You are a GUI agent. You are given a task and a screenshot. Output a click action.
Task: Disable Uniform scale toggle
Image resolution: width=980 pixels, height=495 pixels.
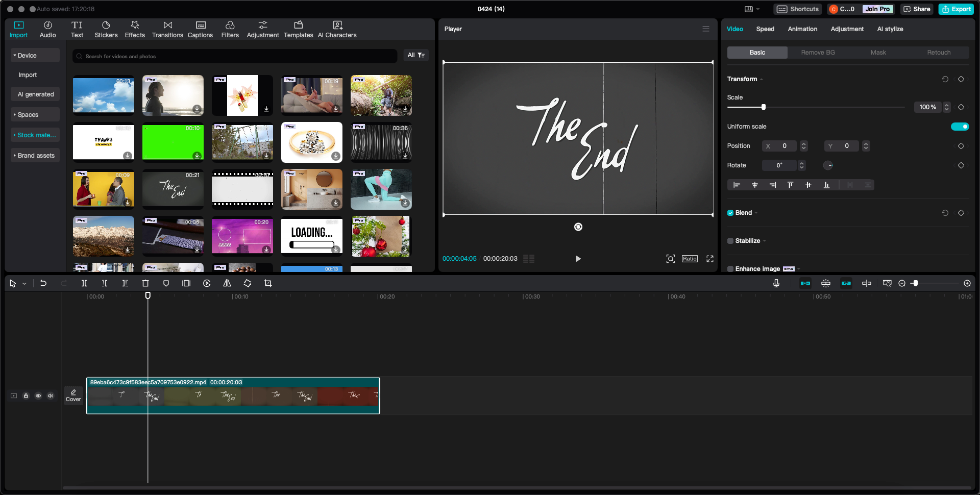tap(960, 126)
